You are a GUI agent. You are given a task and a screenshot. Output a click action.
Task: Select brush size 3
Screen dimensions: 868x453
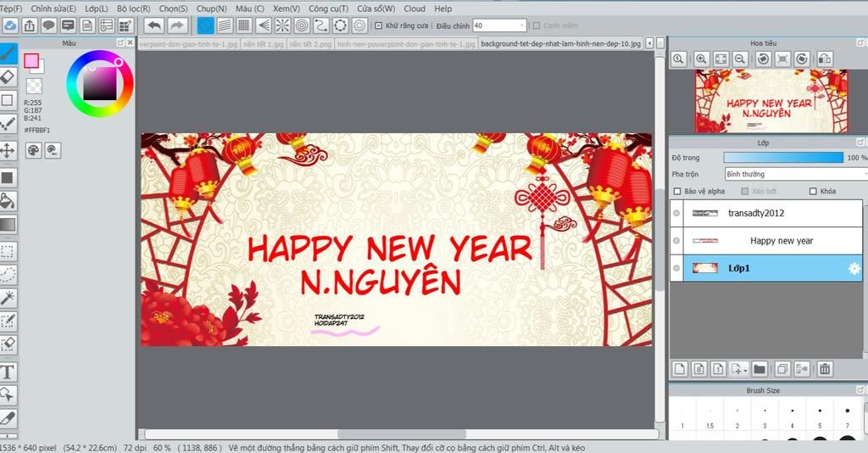point(765,417)
